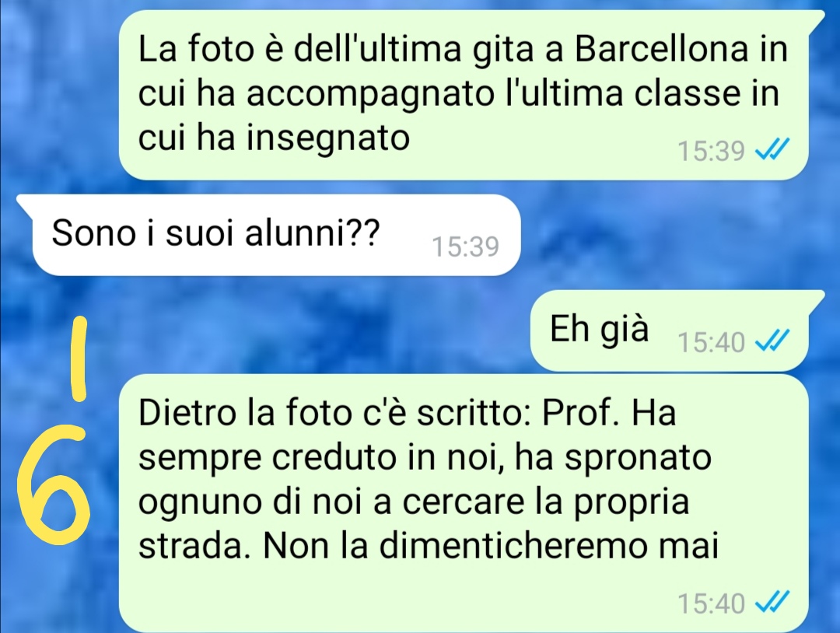Select the message "Sono i suoi alunni??"
This screenshot has height=633, width=840.
276,235
